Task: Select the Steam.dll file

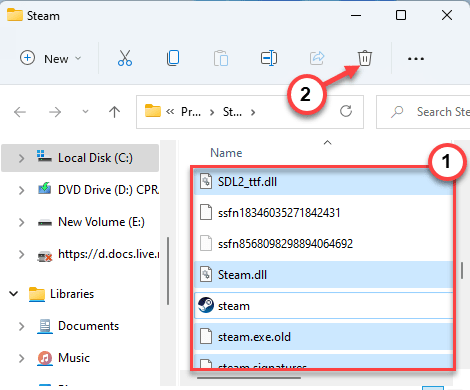Action: click(323, 275)
